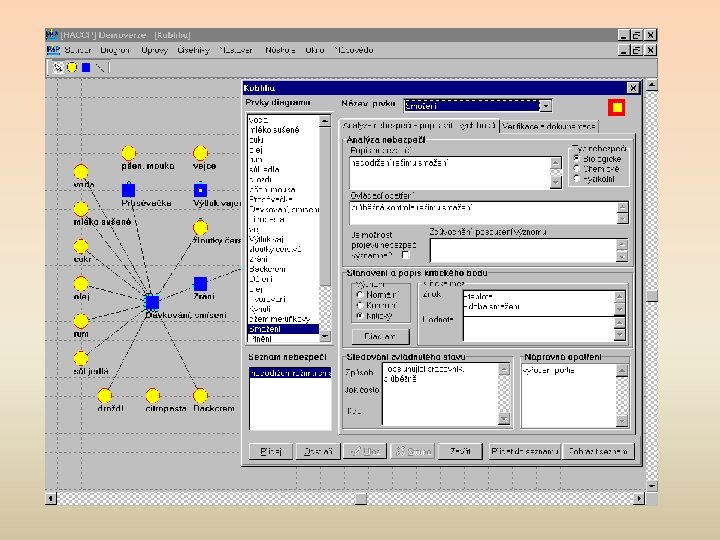
Task: Select the Chemické hazard type radio
Action: (x=577, y=169)
